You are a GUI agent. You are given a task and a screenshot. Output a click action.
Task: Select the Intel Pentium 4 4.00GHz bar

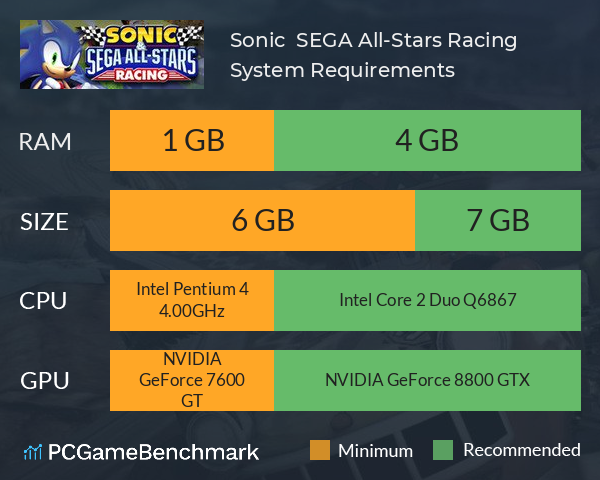point(192,300)
